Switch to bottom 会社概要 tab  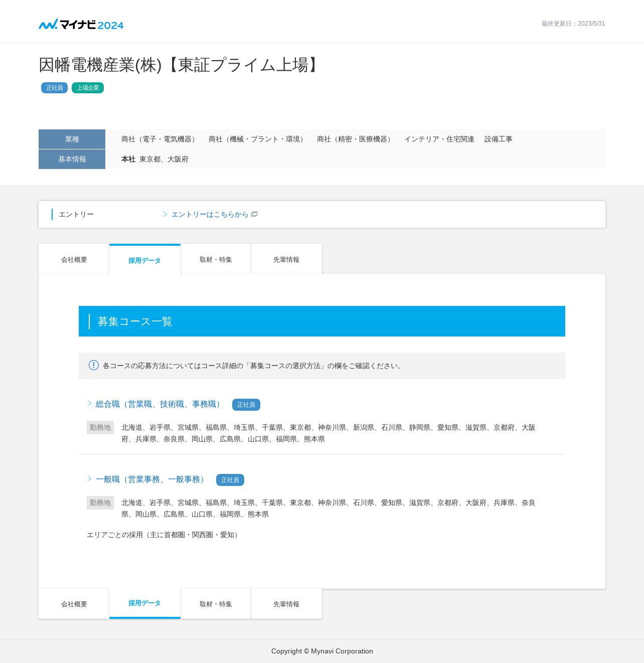coord(74,604)
